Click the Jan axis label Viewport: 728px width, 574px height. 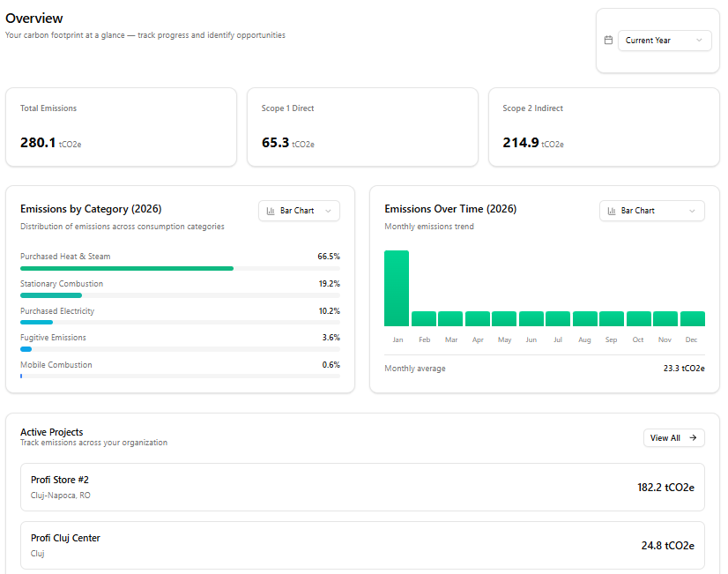[397, 340]
